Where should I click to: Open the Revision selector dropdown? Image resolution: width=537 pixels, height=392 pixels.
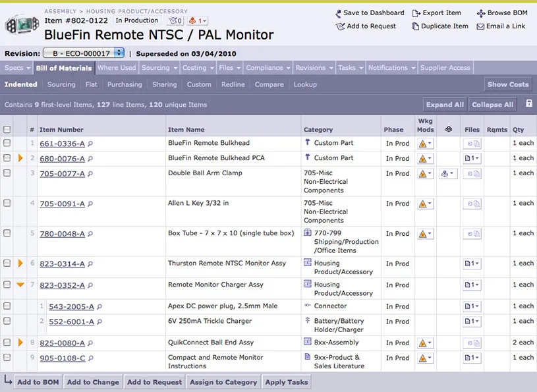click(x=82, y=53)
